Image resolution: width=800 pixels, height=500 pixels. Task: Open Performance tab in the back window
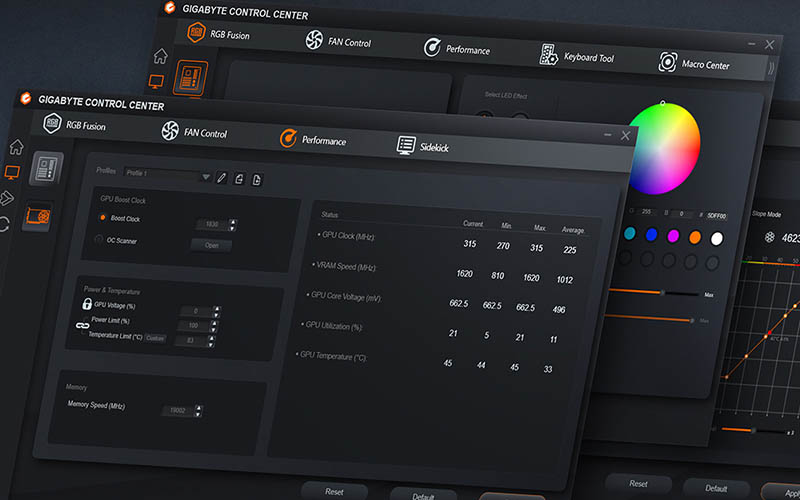coord(457,48)
